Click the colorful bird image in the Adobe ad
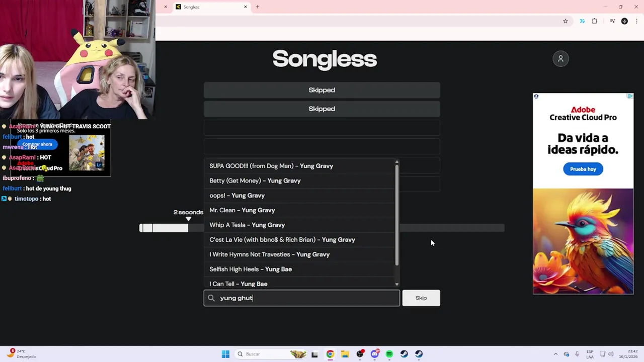This screenshot has width=644, height=362. (583, 241)
